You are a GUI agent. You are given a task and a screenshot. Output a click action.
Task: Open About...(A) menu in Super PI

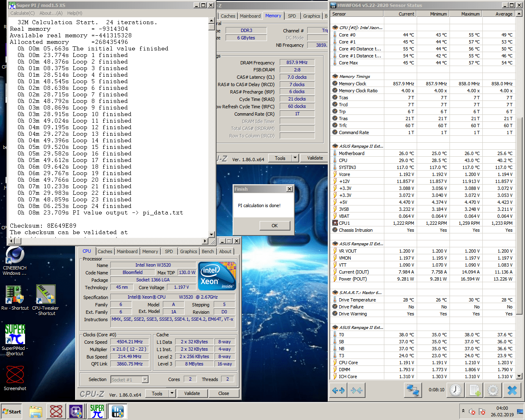tap(51, 13)
